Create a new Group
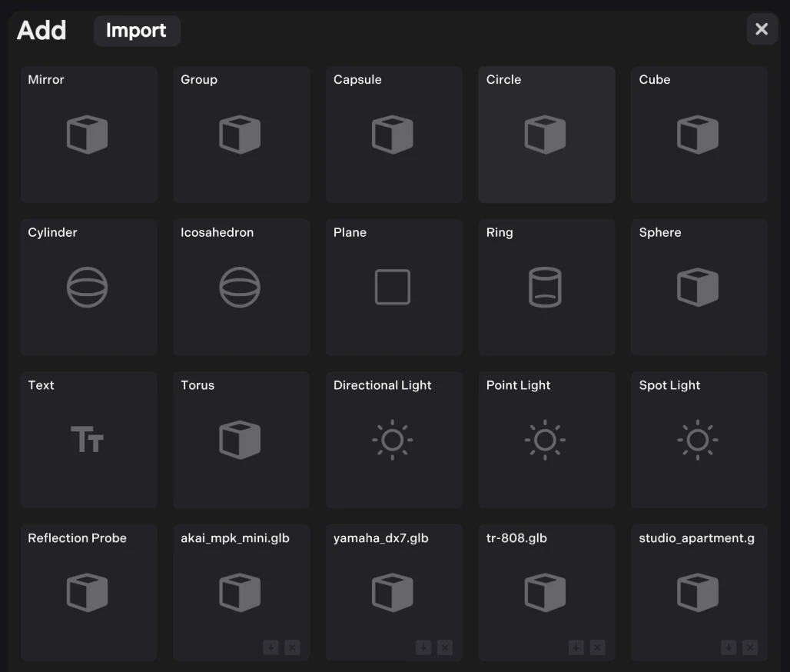The image size is (790, 672). point(241,135)
